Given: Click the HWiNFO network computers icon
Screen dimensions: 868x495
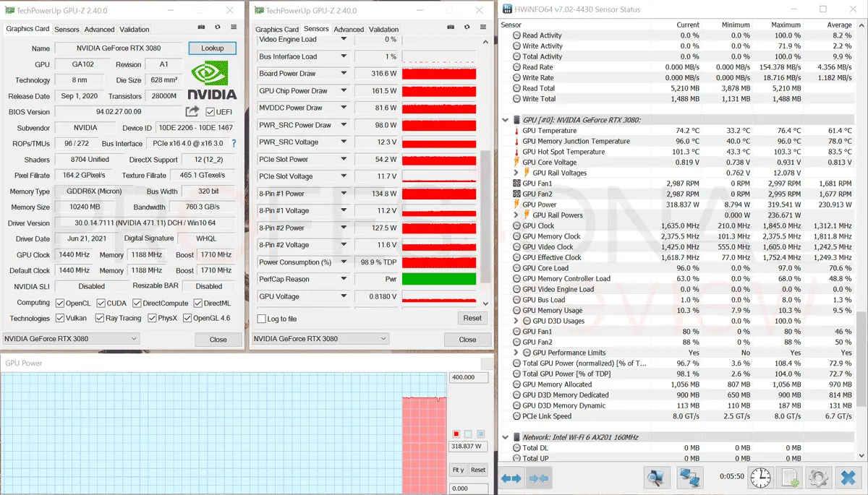Looking at the screenshot, I should [689, 478].
